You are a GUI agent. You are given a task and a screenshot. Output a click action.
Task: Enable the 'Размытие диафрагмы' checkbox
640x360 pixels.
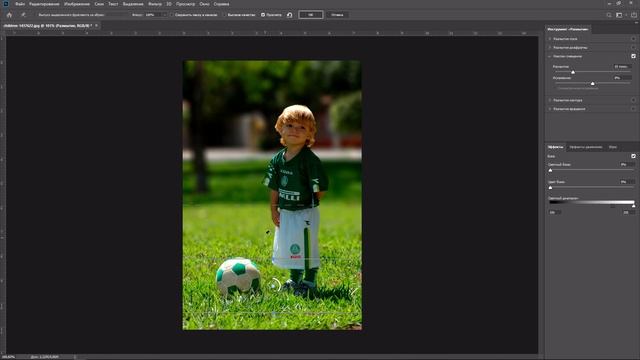pos(633,47)
